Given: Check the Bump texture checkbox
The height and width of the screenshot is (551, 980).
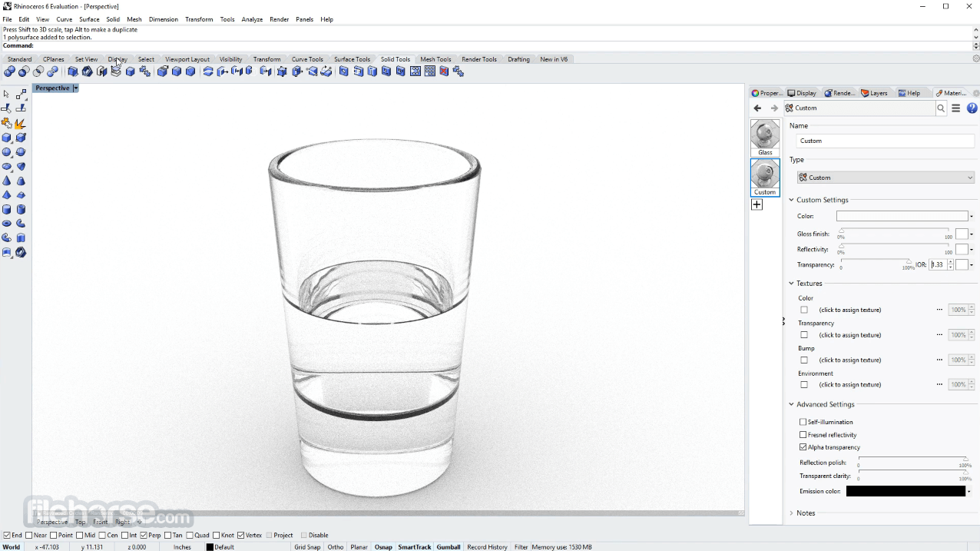Looking at the screenshot, I should tap(804, 360).
